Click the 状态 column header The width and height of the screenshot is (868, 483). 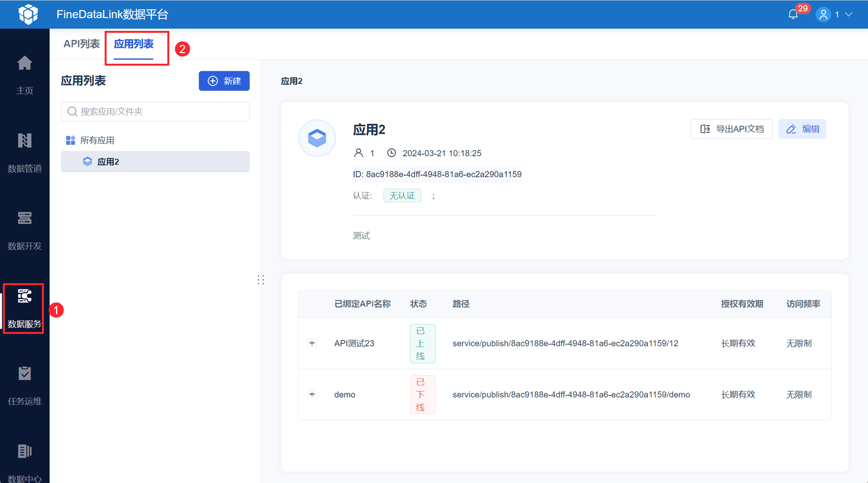[419, 304]
